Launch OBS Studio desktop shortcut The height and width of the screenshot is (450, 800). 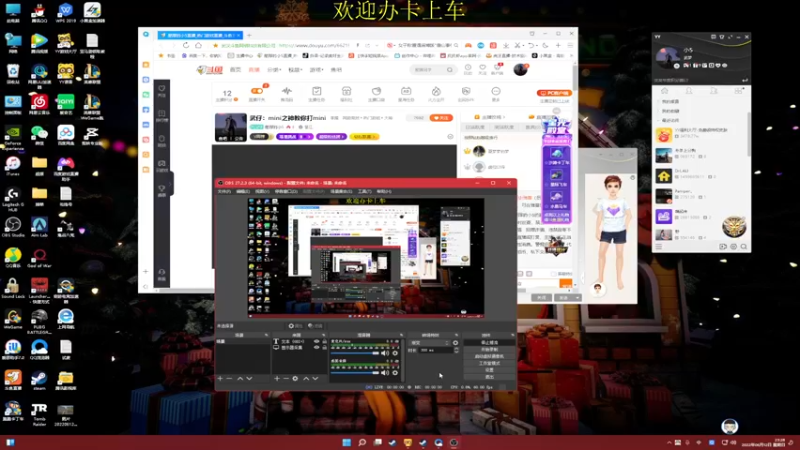click(x=13, y=227)
